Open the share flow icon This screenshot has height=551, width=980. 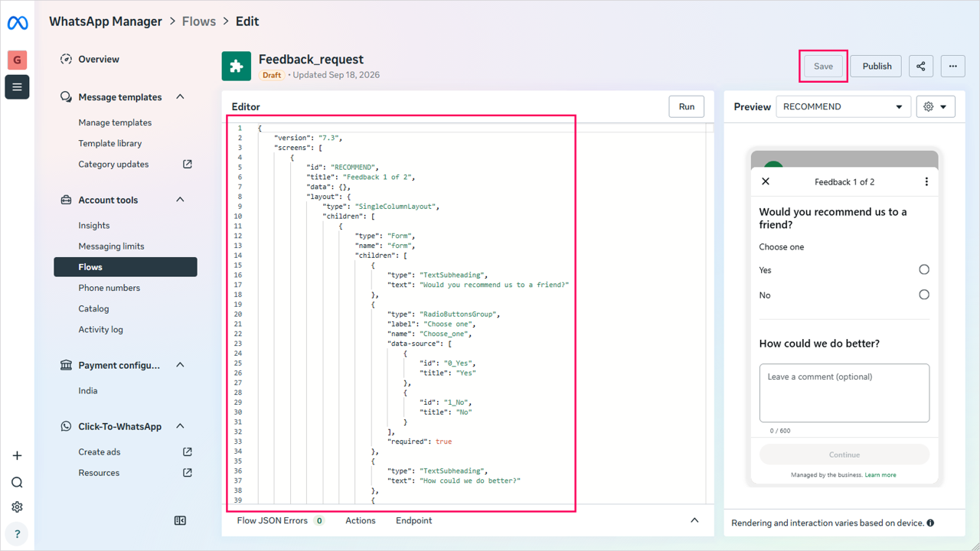[x=921, y=66]
